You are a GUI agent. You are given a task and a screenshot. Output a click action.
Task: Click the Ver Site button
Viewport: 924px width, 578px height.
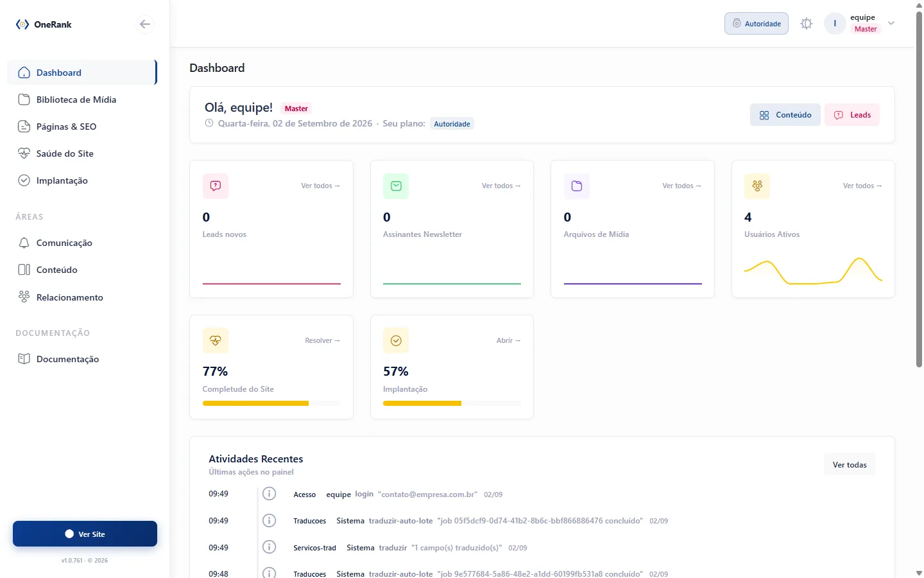[x=85, y=534]
